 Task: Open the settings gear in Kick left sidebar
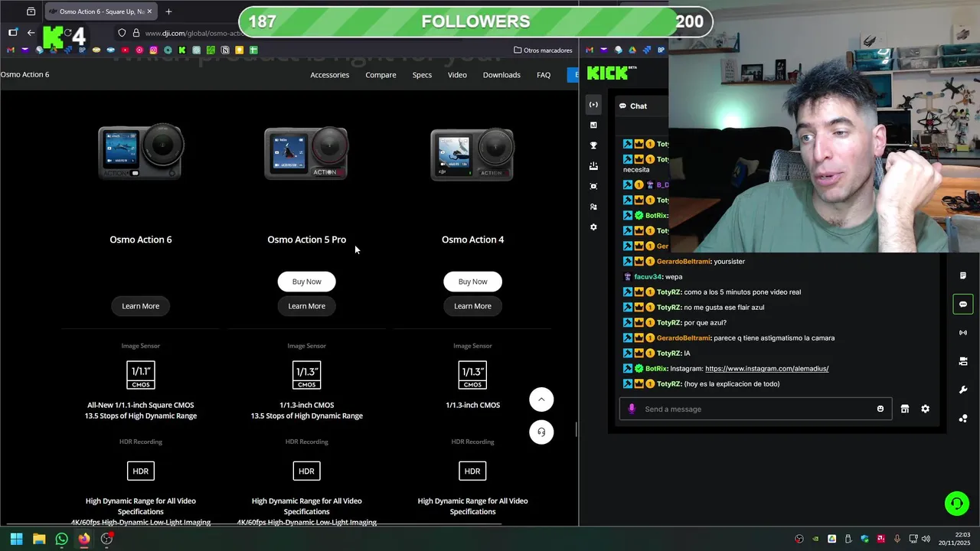click(593, 227)
